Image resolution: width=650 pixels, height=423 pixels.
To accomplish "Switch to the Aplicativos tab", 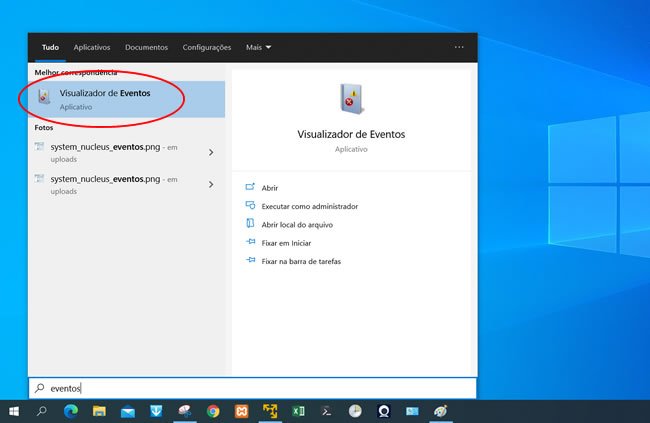I will coord(92,47).
